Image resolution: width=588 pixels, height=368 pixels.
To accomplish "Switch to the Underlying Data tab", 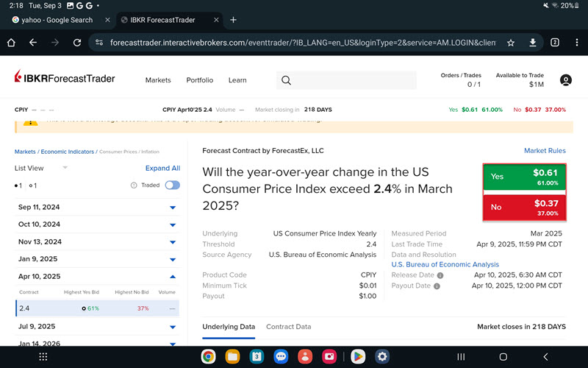I will (229, 327).
